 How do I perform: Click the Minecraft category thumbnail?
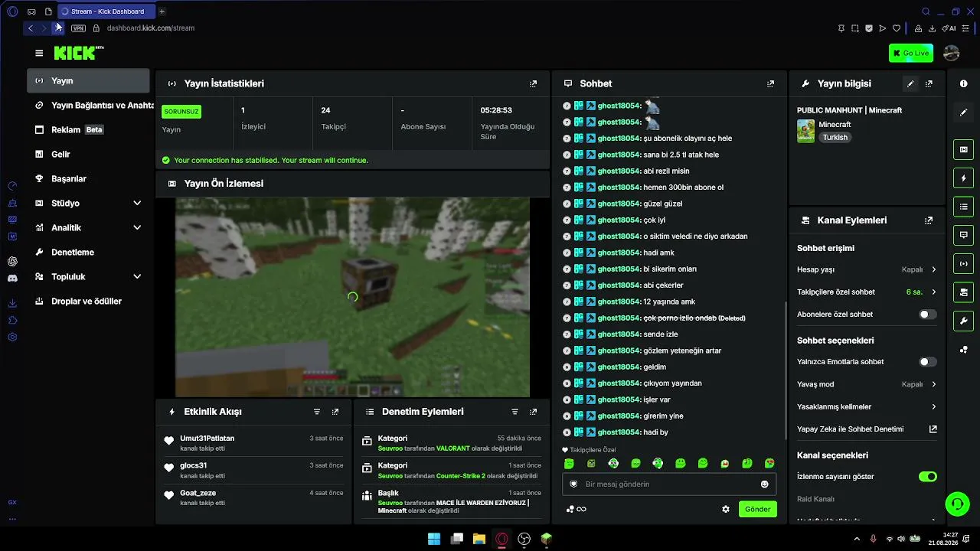pos(805,131)
